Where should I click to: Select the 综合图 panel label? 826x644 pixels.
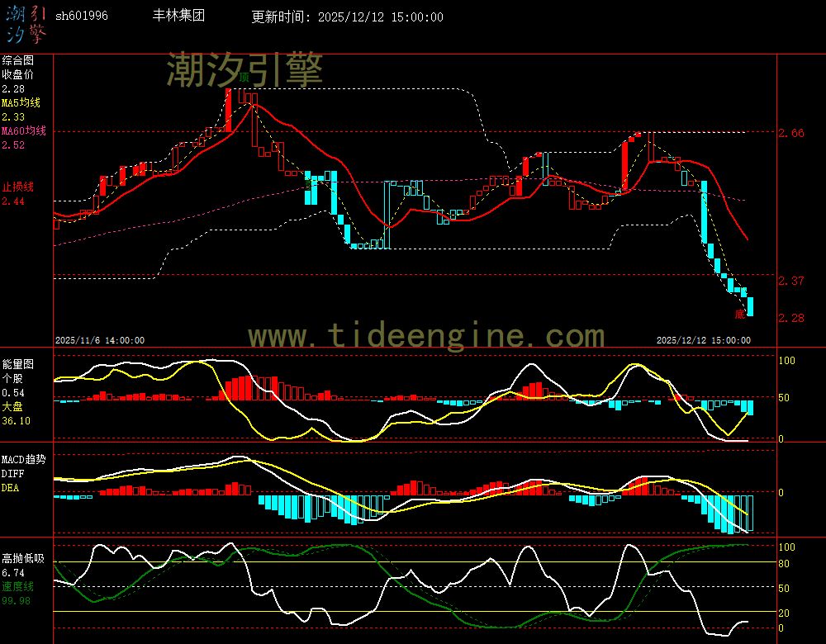tap(17, 60)
